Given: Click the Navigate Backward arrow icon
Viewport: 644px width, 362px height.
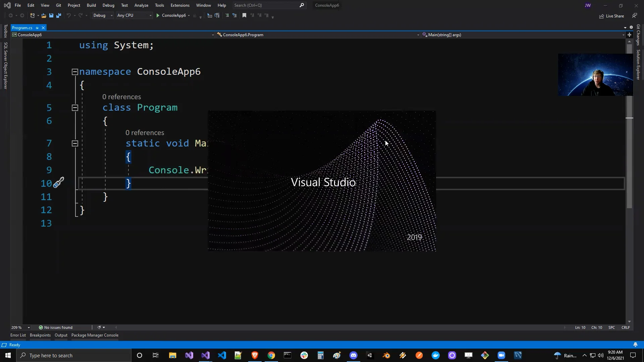Looking at the screenshot, I should 11,15.
